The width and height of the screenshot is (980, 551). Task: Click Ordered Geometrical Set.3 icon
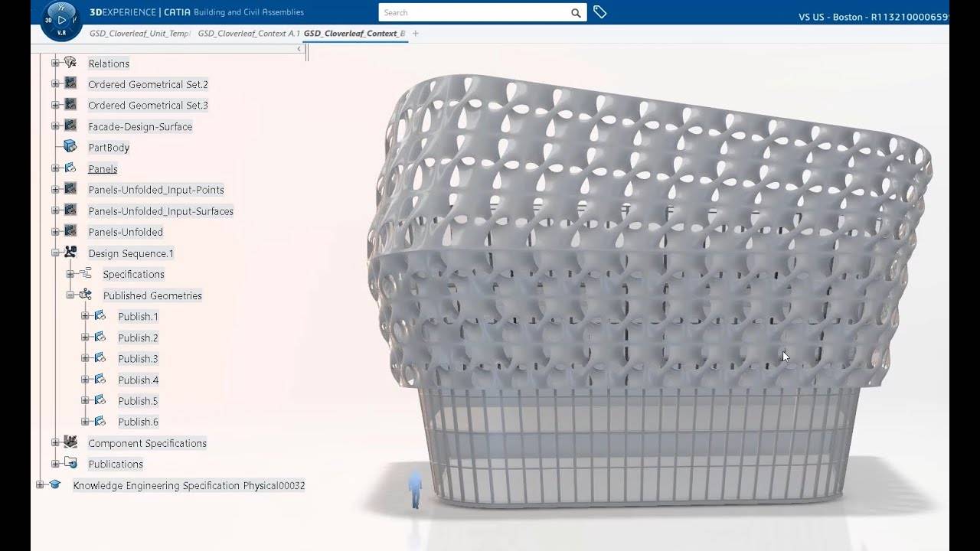pyautogui.click(x=70, y=105)
